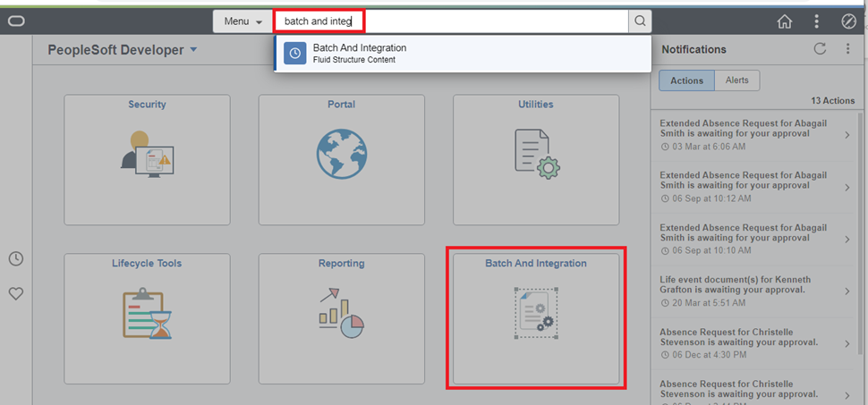Open Favorites heart in sidebar
Image resolution: width=868 pixels, height=405 pixels.
16,294
